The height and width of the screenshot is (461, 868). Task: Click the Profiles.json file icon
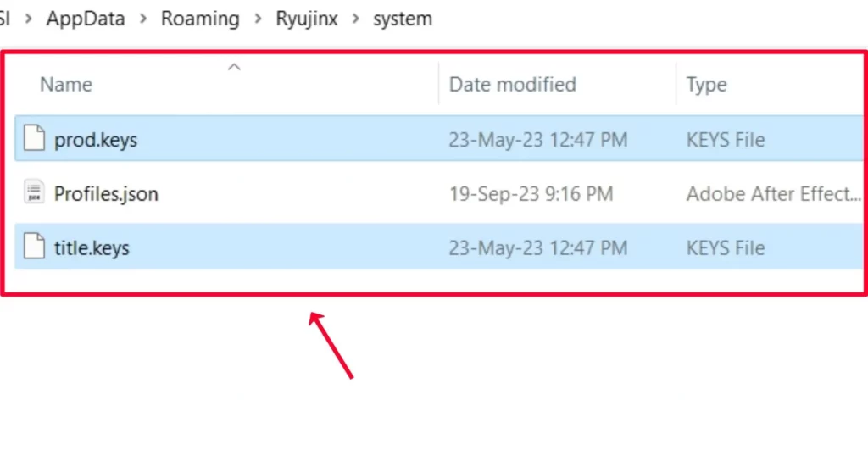coord(34,192)
